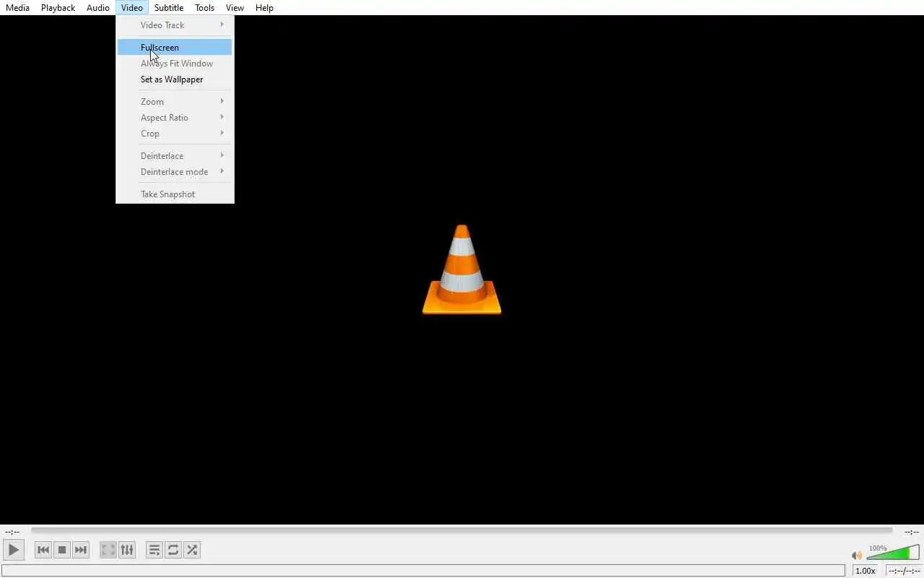Stop playback with the stop button
Image resolution: width=924 pixels, height=578 pixels.
tap(62, 550)
